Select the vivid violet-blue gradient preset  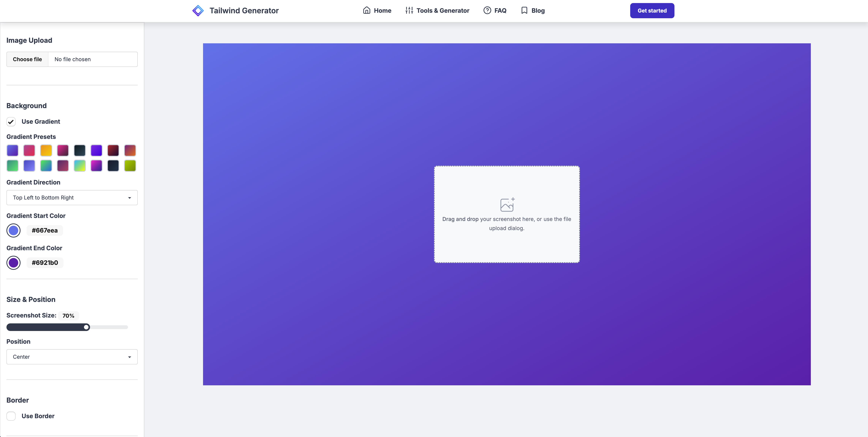click(x=96, y=150)
